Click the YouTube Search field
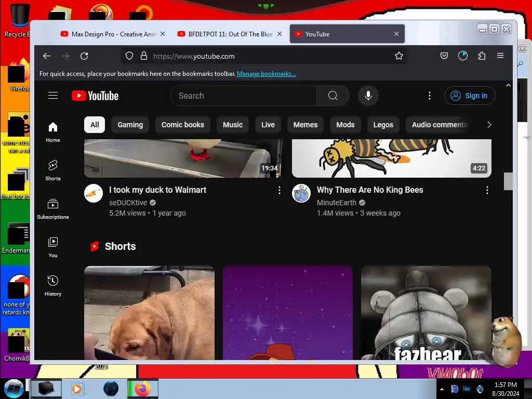532x399 pixels. pos(244,96)
